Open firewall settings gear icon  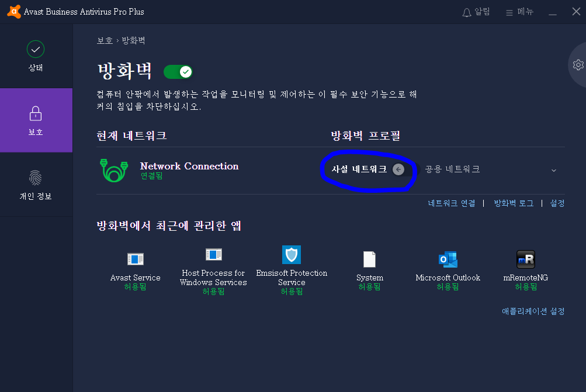pos(578,65)
